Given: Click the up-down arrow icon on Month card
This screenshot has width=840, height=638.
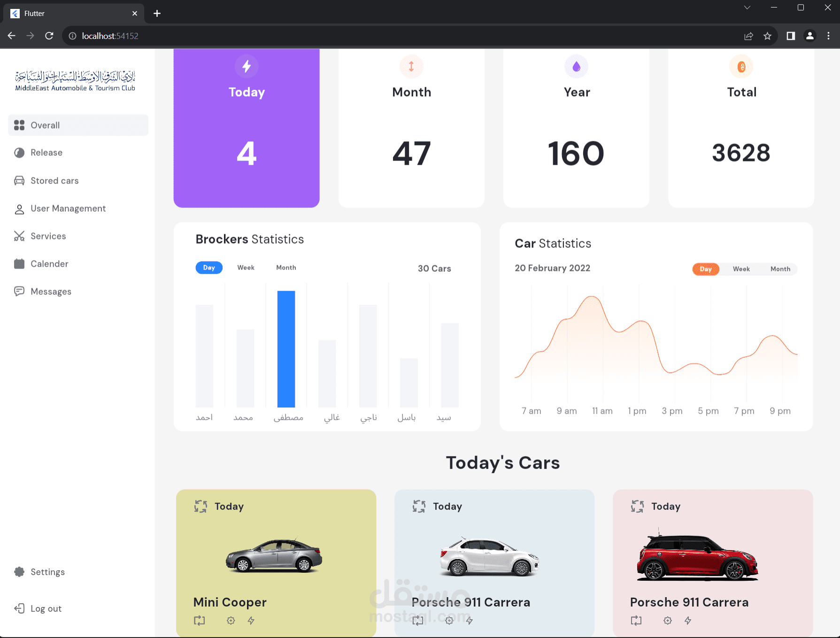Looking at the screenshot, I should (411, 67).
